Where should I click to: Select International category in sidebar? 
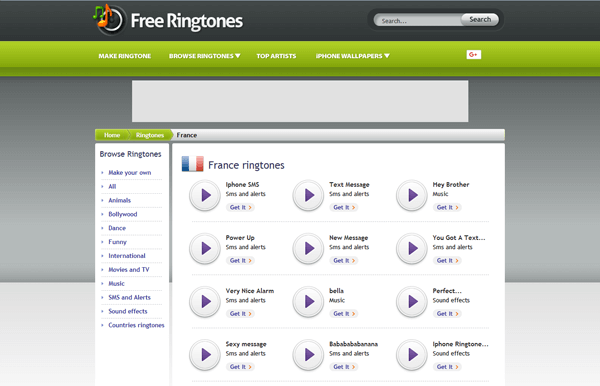click(127, 256)
